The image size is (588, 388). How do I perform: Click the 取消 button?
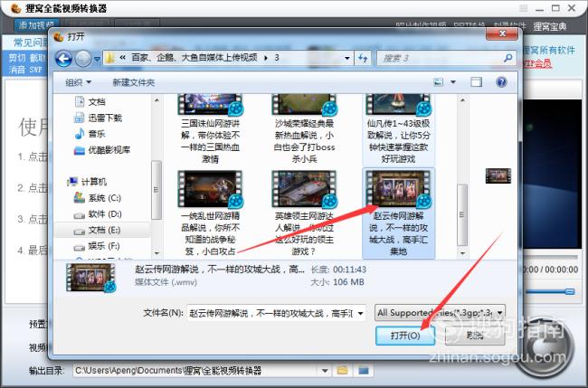point(475,336)
